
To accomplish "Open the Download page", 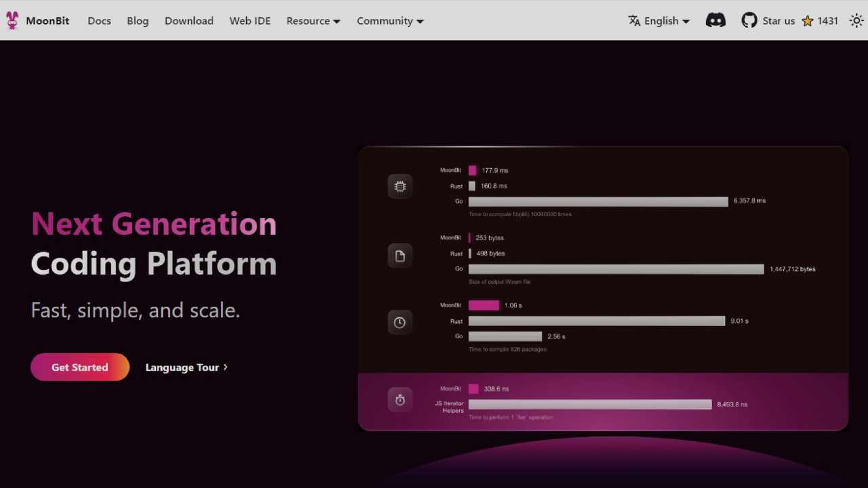I will (x=189, y=21).
